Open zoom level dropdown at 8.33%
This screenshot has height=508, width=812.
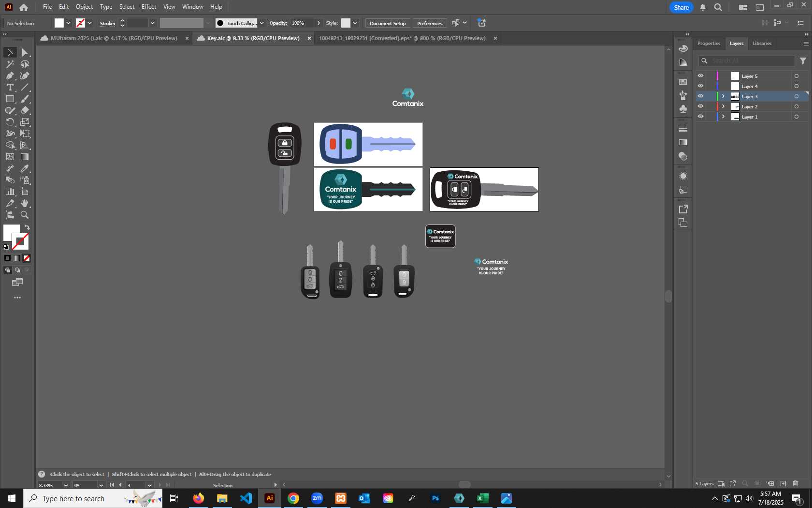tap(66, 485)
